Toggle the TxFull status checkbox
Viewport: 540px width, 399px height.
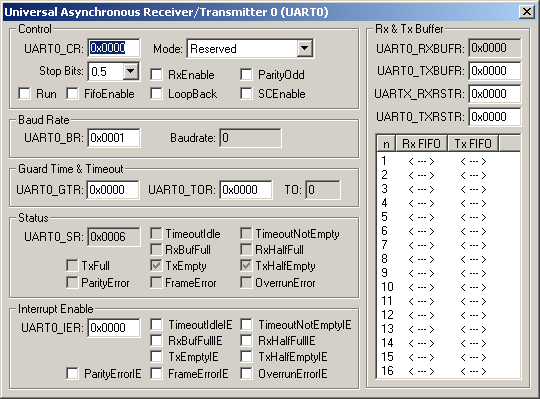click(x=72, y=265)
